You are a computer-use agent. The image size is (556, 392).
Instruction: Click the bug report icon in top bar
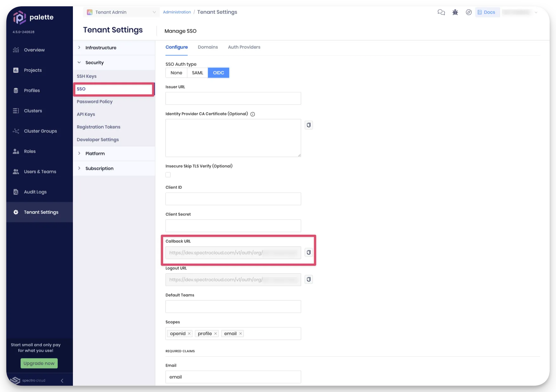[455, 12]
